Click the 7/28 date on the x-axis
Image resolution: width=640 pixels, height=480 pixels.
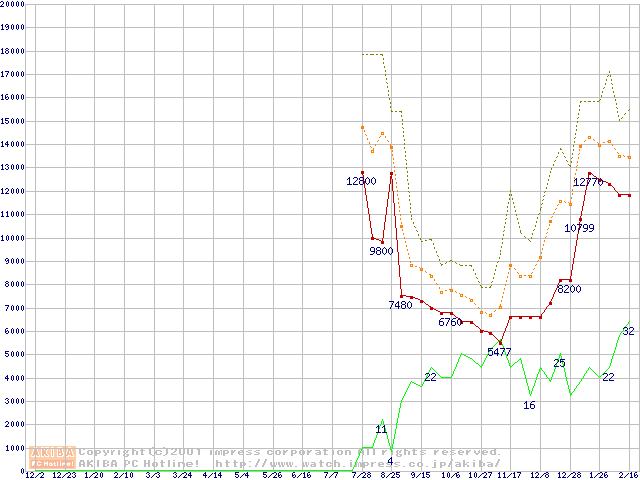pyautogui.click(x=361, y=475)
